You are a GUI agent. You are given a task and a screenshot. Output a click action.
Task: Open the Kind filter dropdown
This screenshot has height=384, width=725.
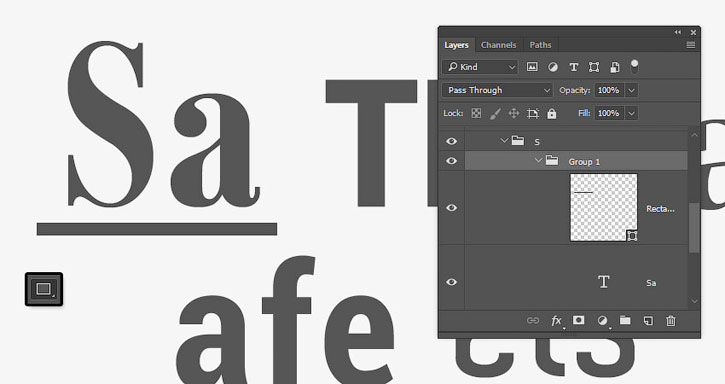tap(480, 67)
